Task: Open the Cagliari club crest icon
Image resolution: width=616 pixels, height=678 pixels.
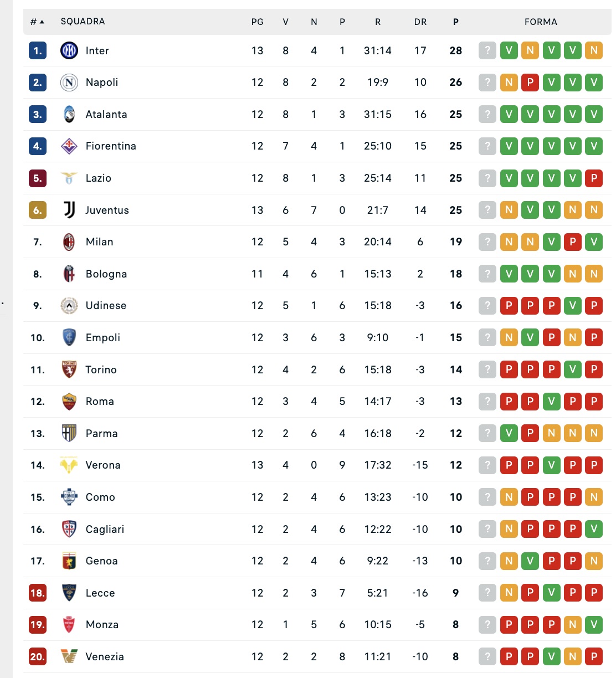Action: pyautogui.click(x=69, y=529)
